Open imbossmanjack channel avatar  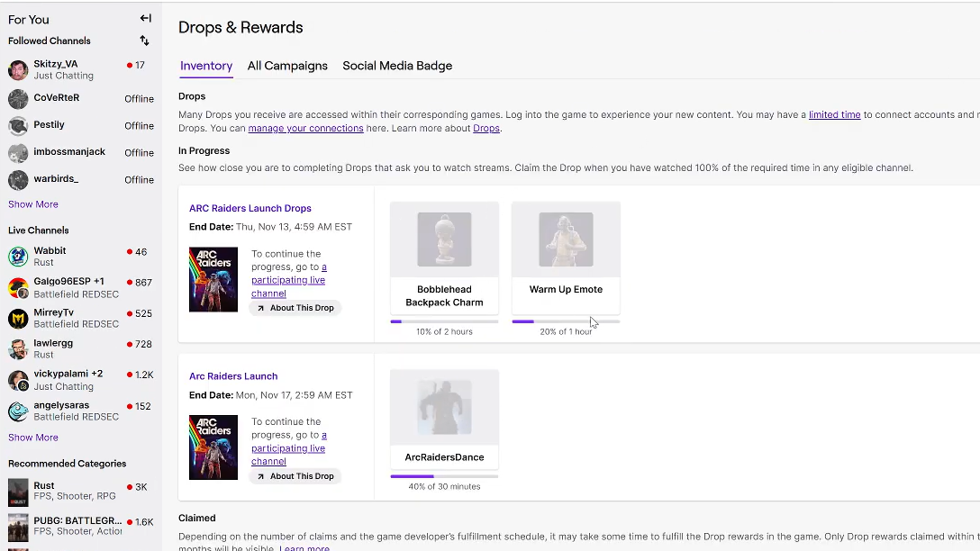coord(18,152)
